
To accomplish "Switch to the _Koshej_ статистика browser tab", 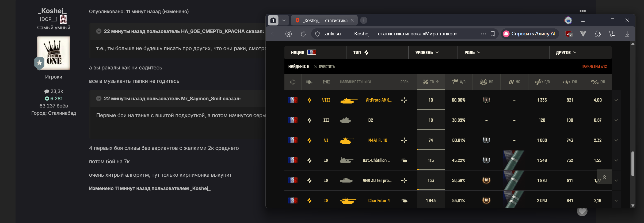I will [x=325, y=20].
